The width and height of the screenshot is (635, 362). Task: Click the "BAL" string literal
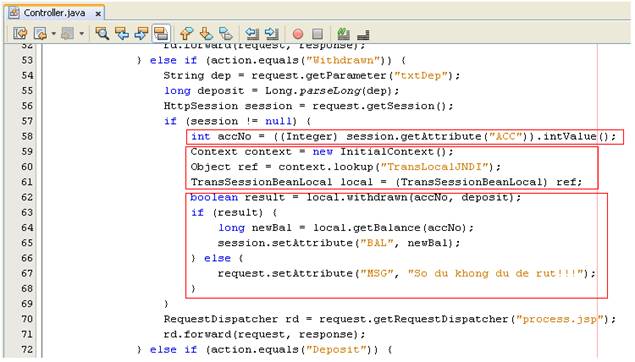[376, 243]
